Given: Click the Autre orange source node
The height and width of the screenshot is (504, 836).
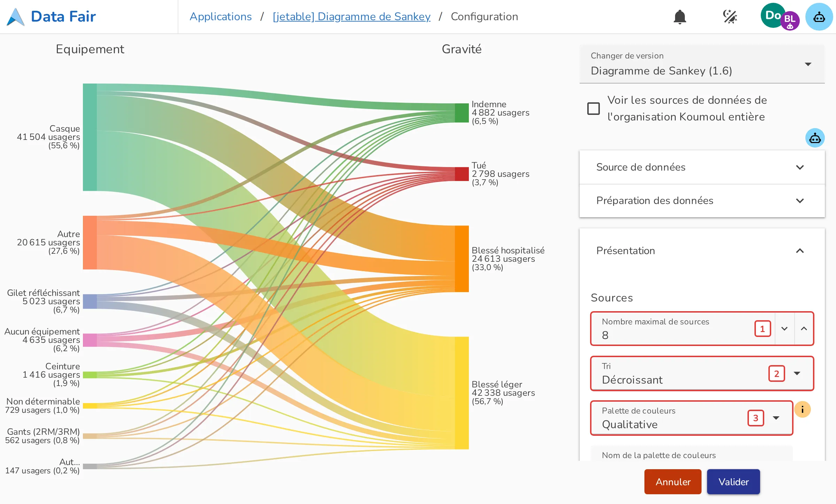Looking at the screenshot, I should click(90, 243).
